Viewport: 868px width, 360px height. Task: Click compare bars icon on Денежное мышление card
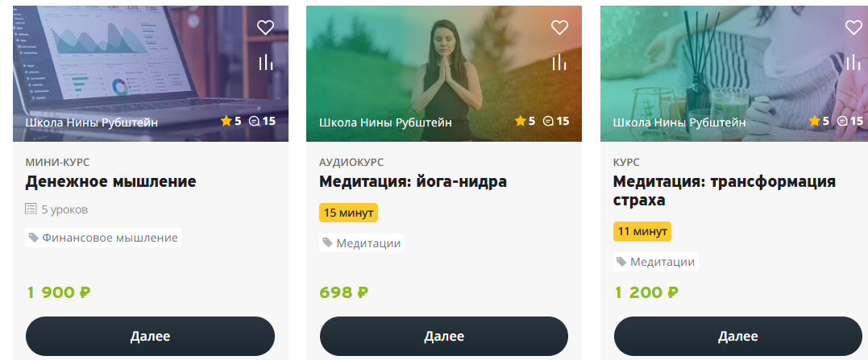(266, 62)
